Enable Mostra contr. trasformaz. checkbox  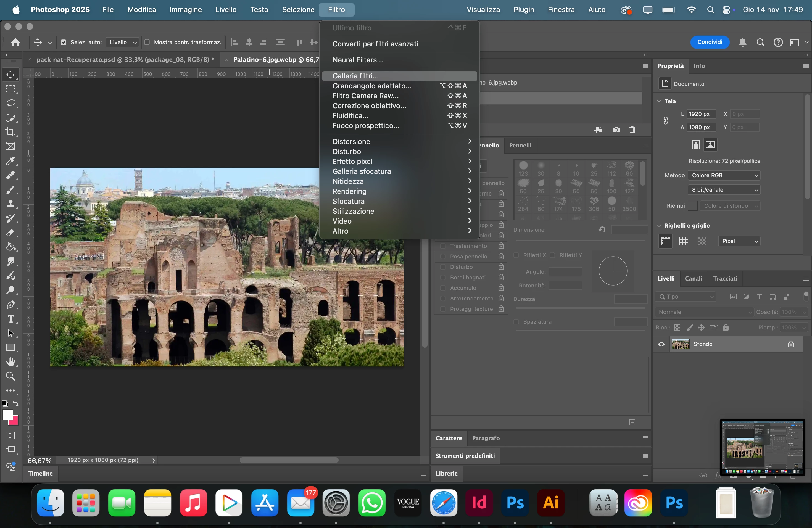click(x=147, y=42)
